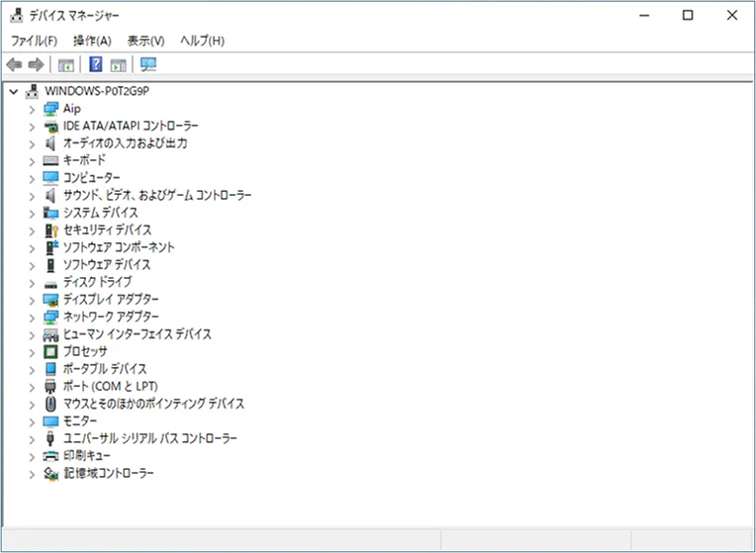The width and height of the screenshot is (756, 553).
Task: Expand the ディスク ドライブ category
Action: [32, 283]
